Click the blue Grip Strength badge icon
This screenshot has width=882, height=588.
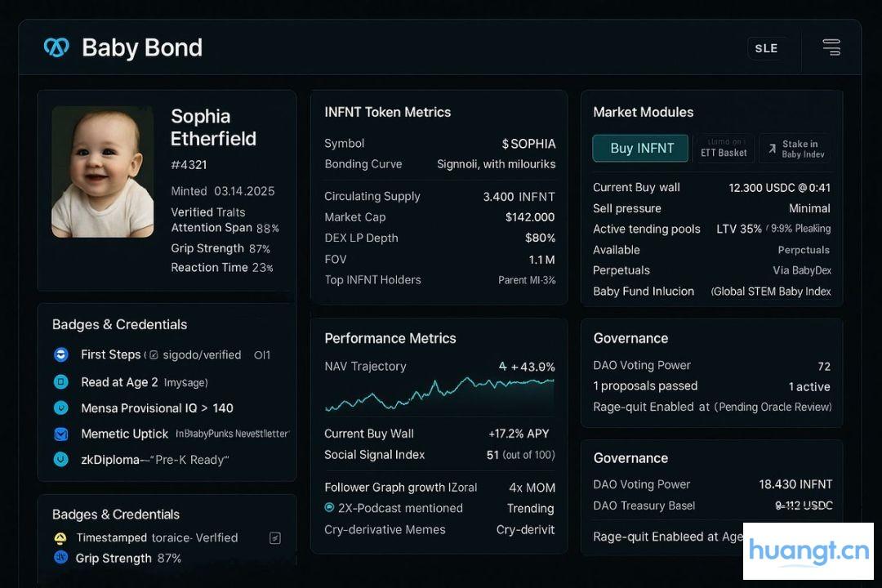pos(60,558)
